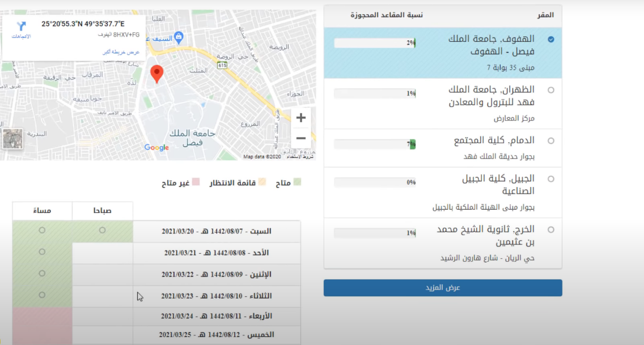The image size is (644, 345).
Task: Click the green 'متاح' legend swatch
Action: 298,182
